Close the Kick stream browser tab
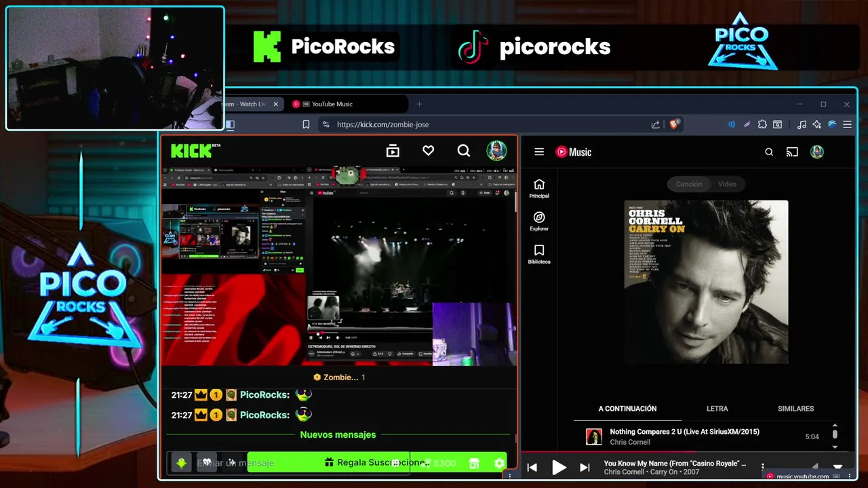The height and width of the screenshot is (488, 868). coord(275,104)
